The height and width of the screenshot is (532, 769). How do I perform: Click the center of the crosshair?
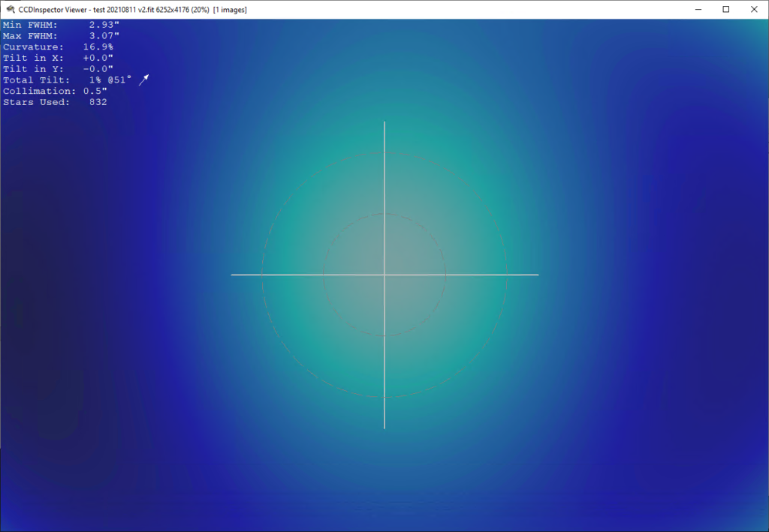click(x=384, y=275)
